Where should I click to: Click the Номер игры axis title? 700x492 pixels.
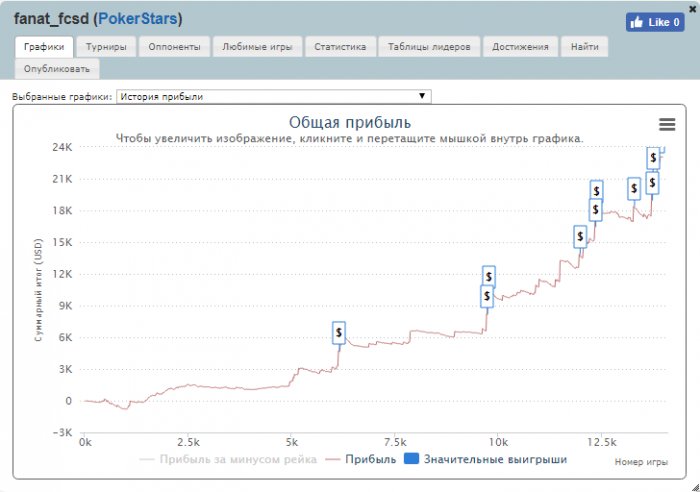[x=641, y=462]
